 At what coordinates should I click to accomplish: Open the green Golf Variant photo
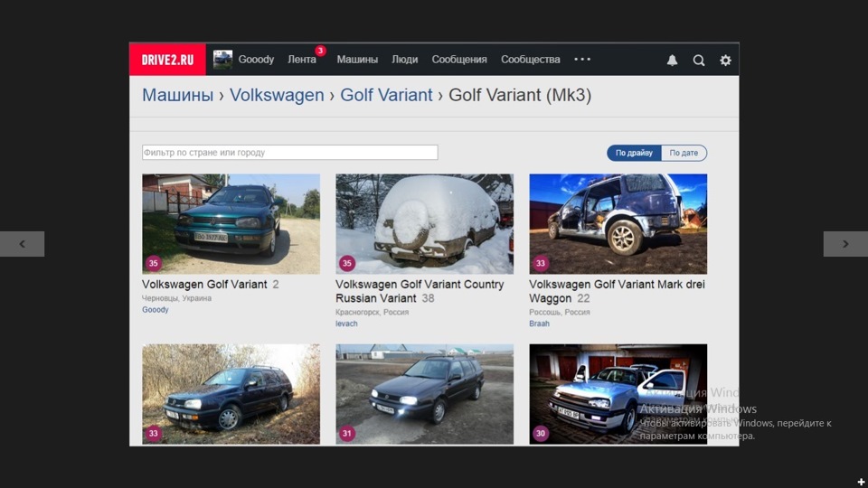(231, 224)
